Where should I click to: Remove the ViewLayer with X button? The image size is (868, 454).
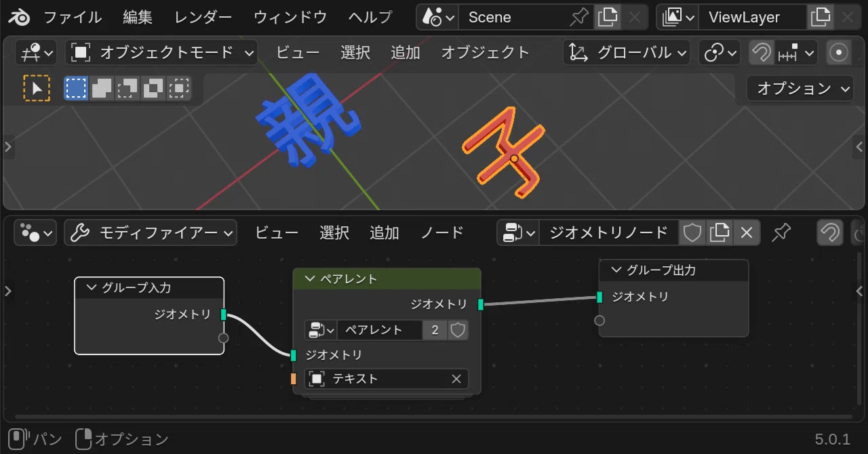848,17
